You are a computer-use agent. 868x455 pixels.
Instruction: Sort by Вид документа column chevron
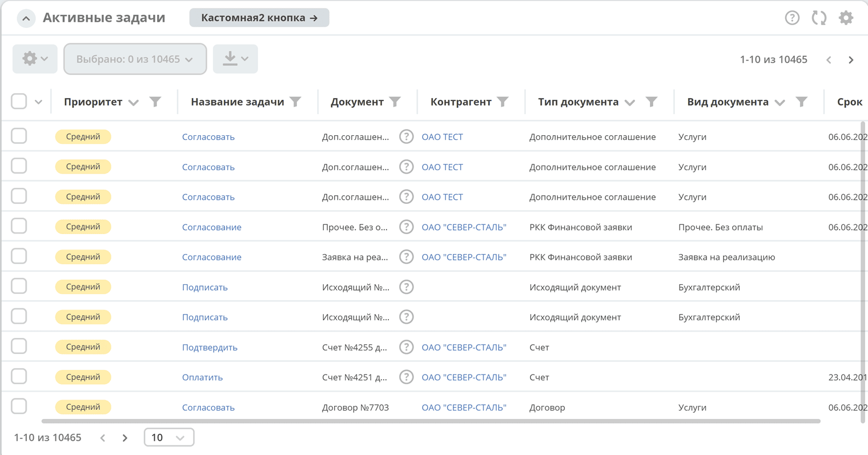click(x=779, y=103)
